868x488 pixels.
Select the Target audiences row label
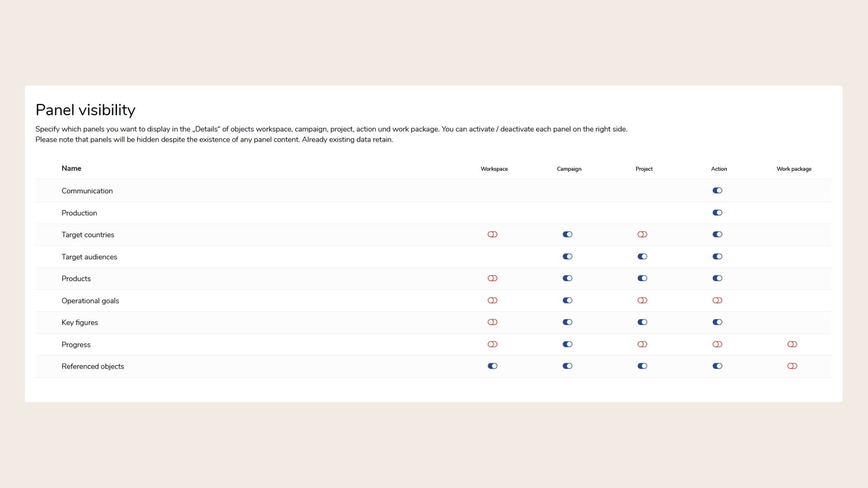[89, 257]
